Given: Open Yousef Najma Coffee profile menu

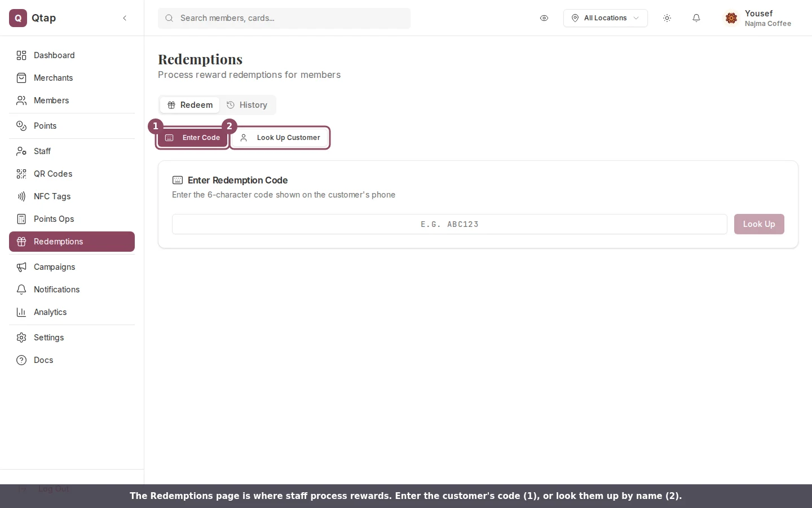Looking at the screenshot, I should coord(758,18).
